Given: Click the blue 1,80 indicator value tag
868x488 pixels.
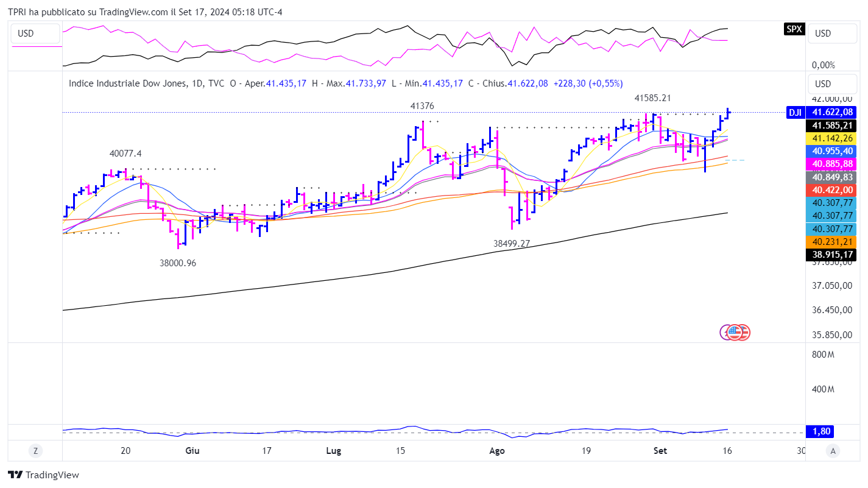Looking at the screenshot, I should [819, 431].
